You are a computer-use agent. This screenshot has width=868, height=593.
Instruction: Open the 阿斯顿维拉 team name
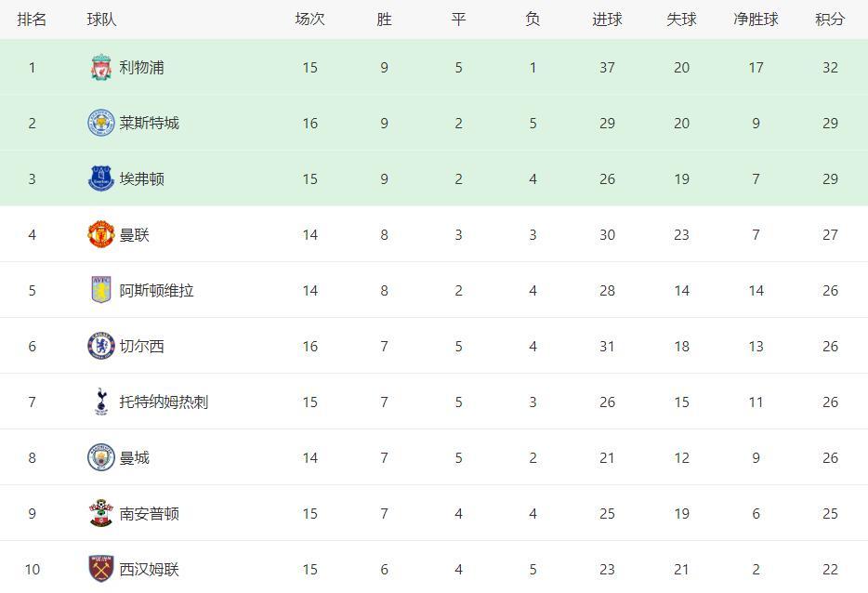coord(157,291)
